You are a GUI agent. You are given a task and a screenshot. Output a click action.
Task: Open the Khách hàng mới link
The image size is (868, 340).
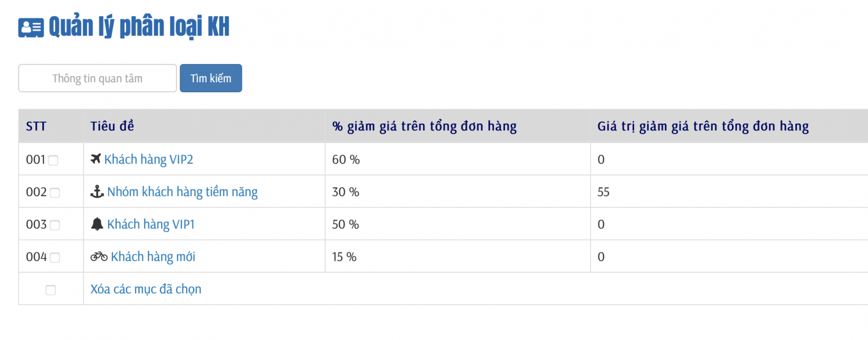(153, 257)
